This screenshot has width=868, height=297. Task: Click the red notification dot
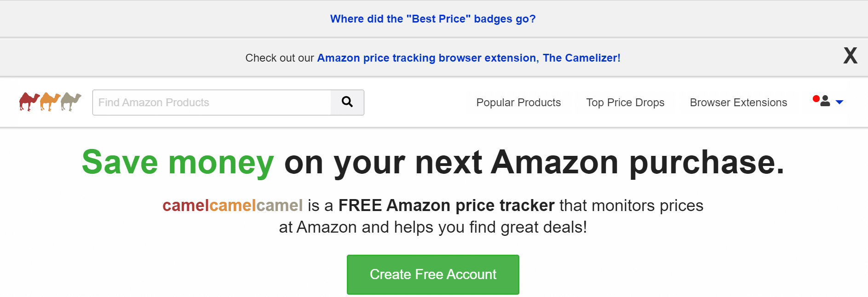click(816, 98)
